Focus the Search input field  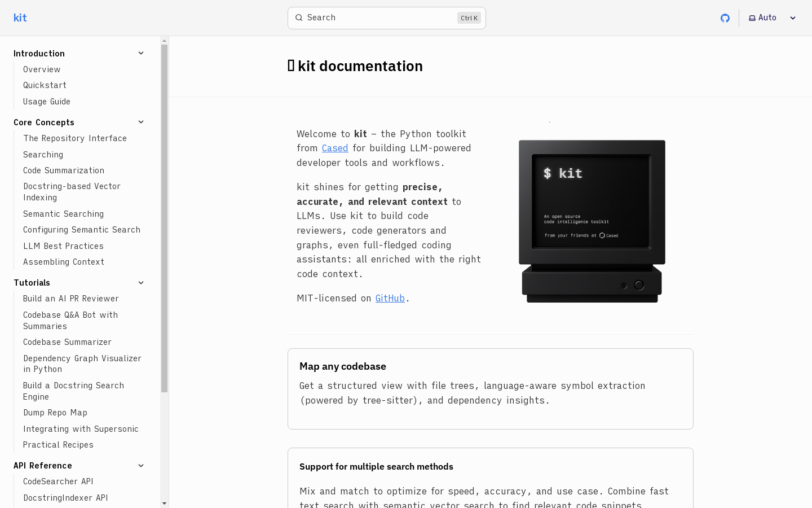pyautogui.click(x=387, y=18)
